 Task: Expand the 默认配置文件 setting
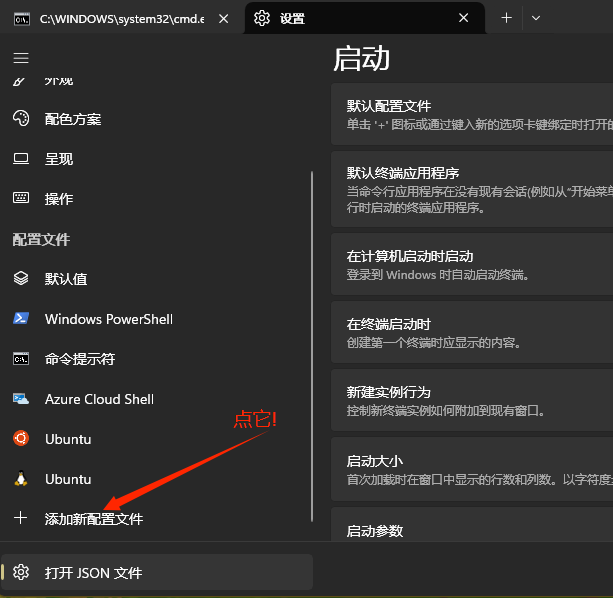(472, 114)
